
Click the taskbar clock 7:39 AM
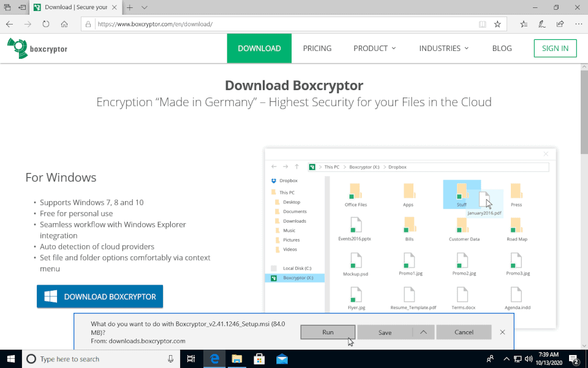(548, 359)
